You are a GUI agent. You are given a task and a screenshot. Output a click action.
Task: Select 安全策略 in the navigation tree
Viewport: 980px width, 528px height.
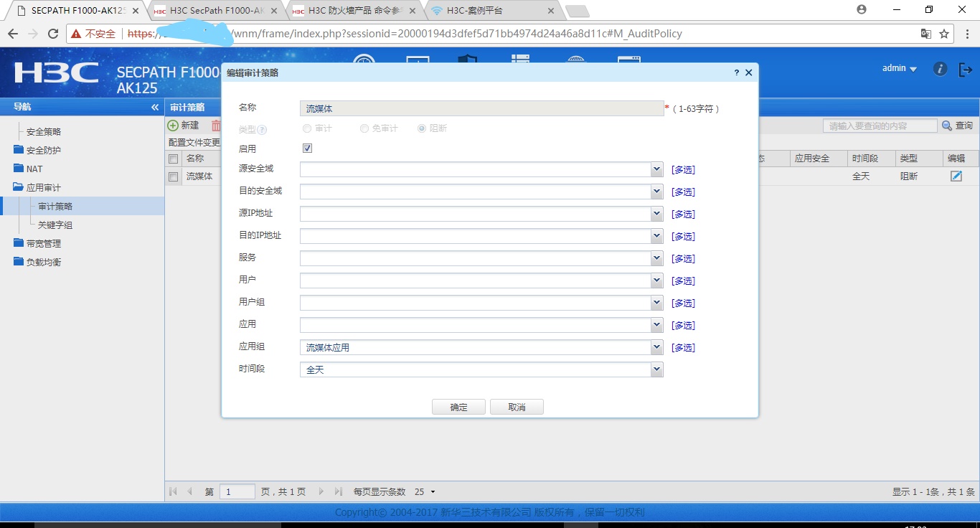(x=44, y=132)
